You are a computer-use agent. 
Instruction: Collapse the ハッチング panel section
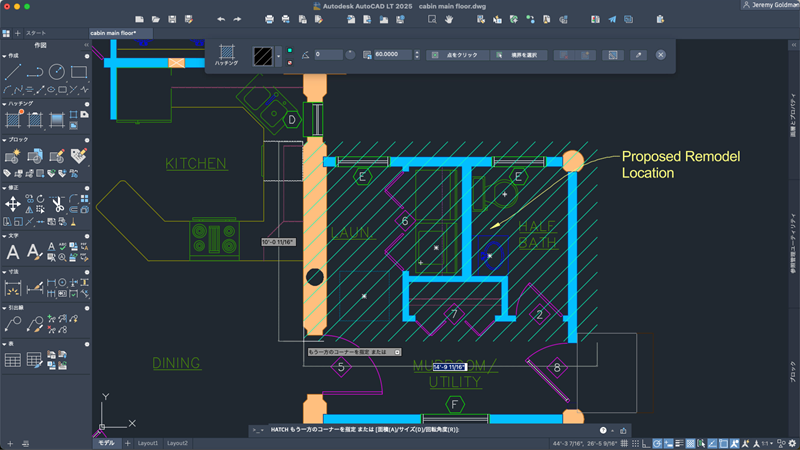pyautogui.click(x=4, y=104)
